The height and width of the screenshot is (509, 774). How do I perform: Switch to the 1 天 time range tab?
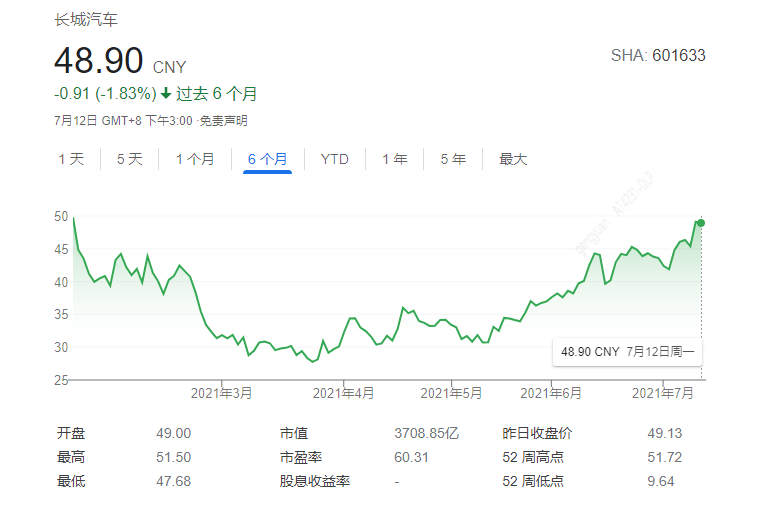coord(71,159)
